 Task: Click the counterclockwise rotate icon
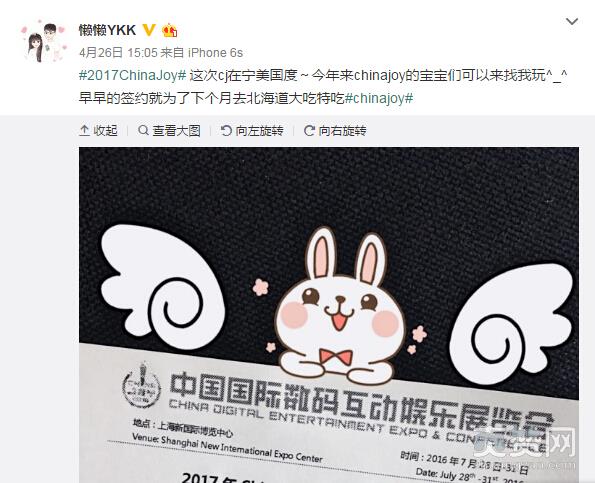coord(226,131)
